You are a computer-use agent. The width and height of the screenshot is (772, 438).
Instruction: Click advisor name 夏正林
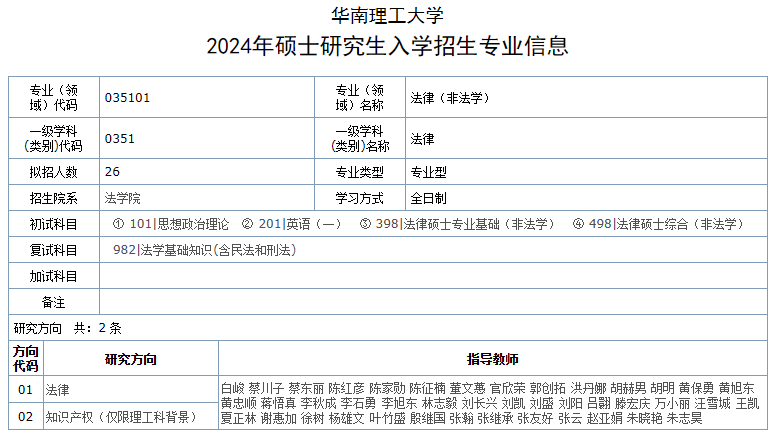click(239, 418)
